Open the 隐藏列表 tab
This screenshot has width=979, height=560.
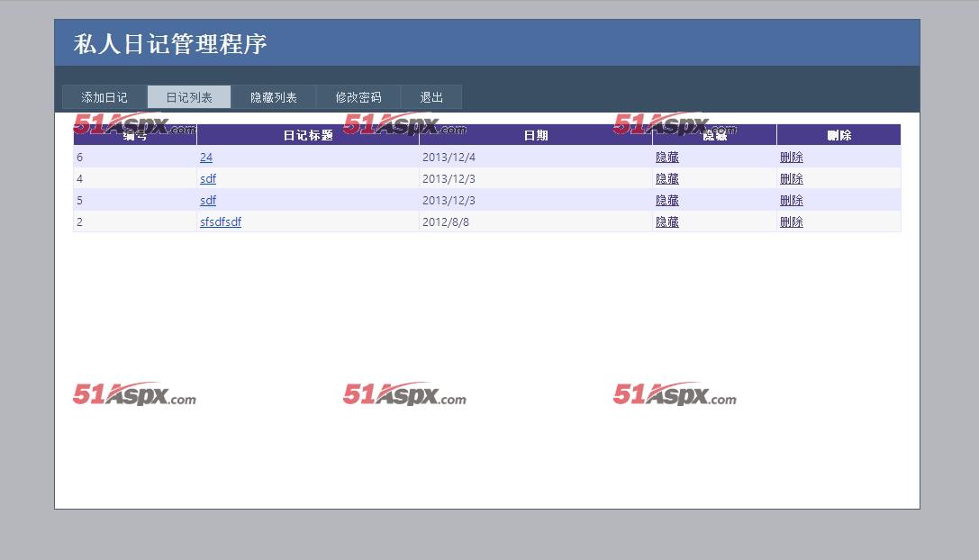pyautogui.click(x=274, y=97)
